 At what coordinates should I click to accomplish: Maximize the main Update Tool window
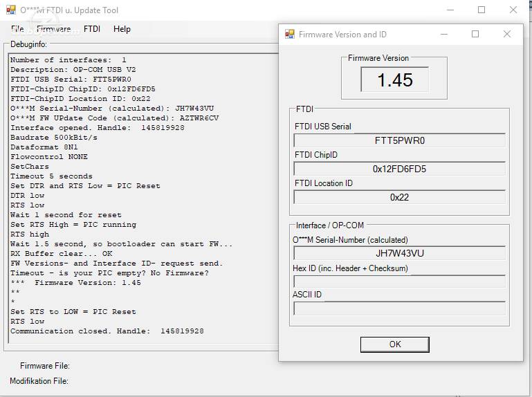[481, 10]
